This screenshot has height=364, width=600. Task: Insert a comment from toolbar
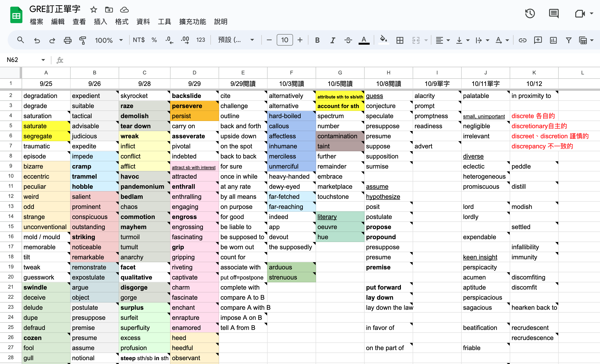point(538,40)
